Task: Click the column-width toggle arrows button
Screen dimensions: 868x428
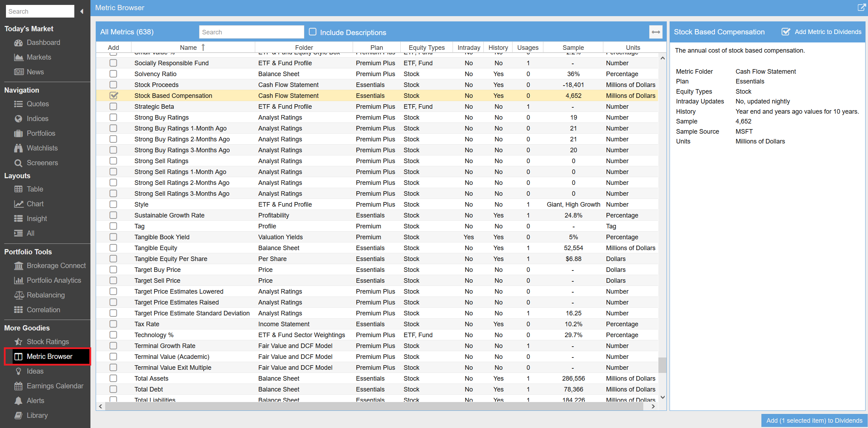Action: 656,32
